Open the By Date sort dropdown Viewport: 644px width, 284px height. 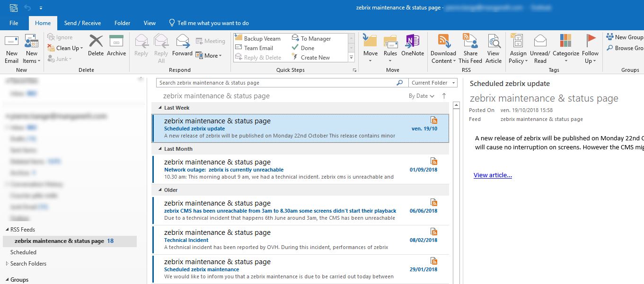click(x=421, y=96)
